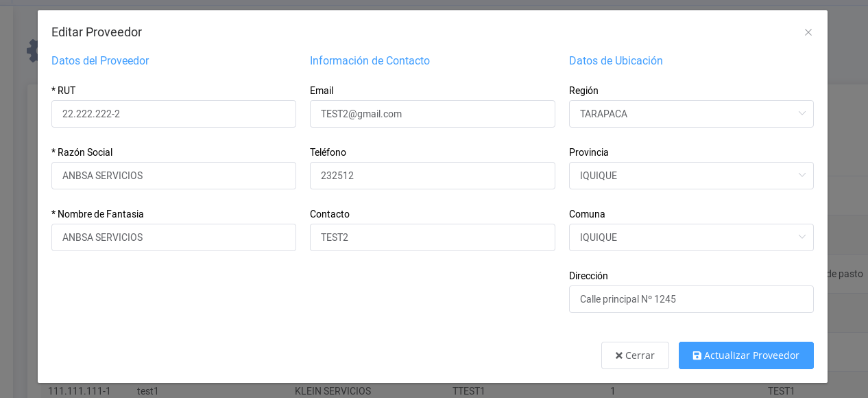Open the Comuna dropdown chevron
Viewport: 868px width, 398px height.
[801, 237]
